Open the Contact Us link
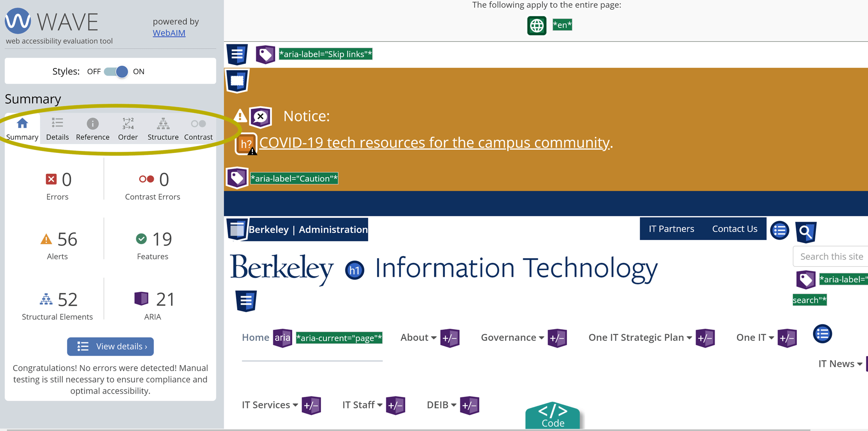868x431 pixels. [x=735, y=228]
